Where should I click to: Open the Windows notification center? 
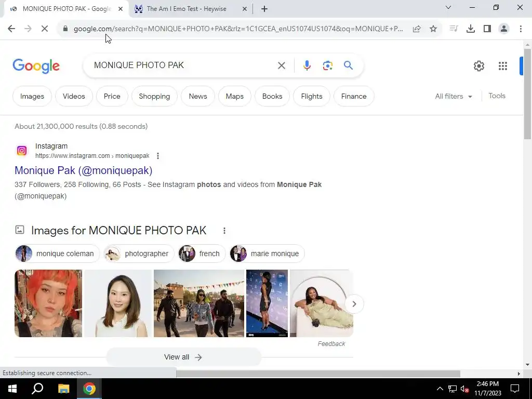click(515, 389)
